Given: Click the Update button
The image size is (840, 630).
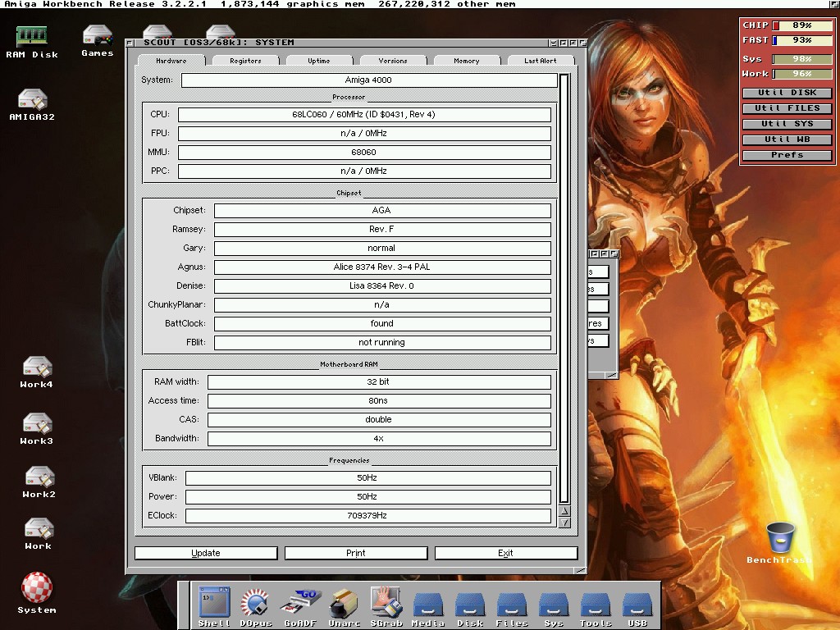Looking at the screenshot, I should click(x=206, y=553).
